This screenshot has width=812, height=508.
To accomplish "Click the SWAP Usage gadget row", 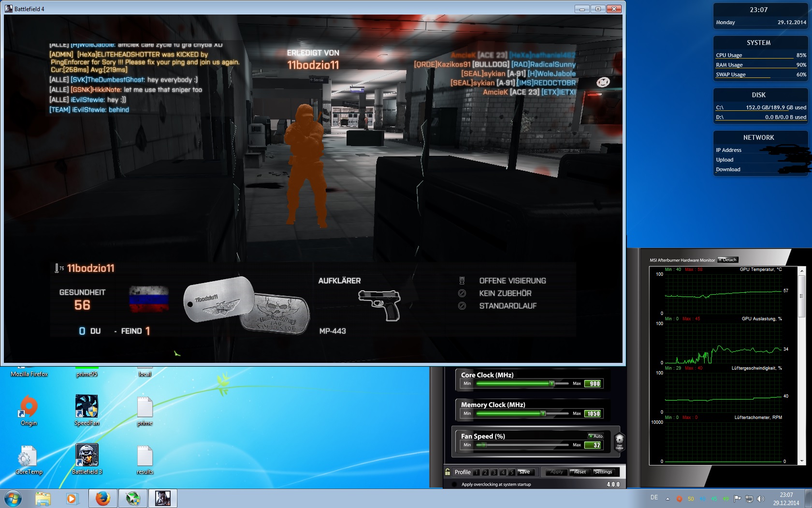I will coord(761,75).
